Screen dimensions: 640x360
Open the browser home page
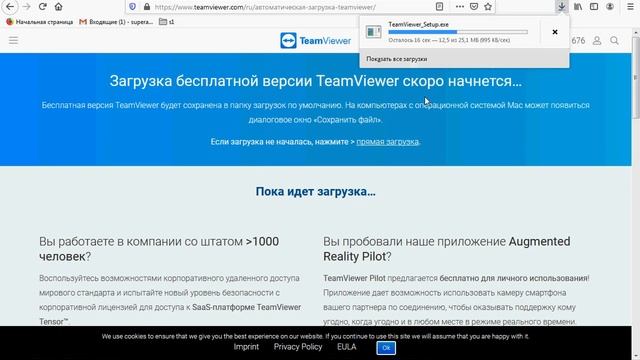[x=59, y=7]
